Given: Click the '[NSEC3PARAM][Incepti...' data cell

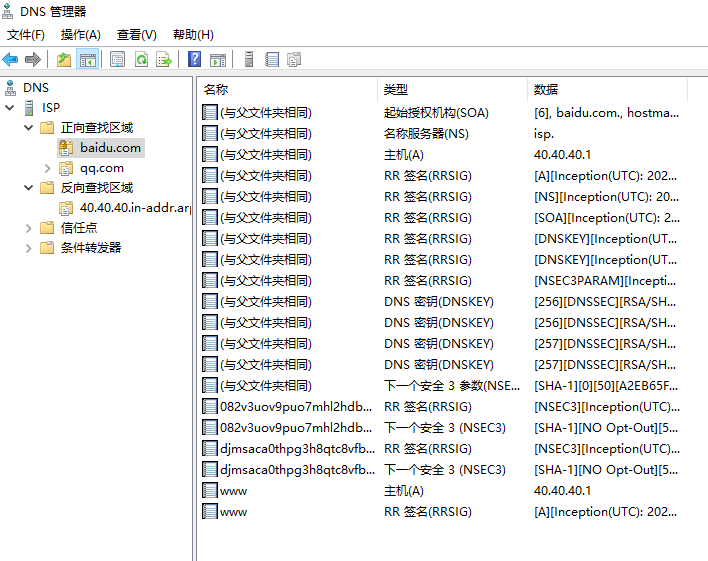Looking at the screenshot, I should point(605,280).
